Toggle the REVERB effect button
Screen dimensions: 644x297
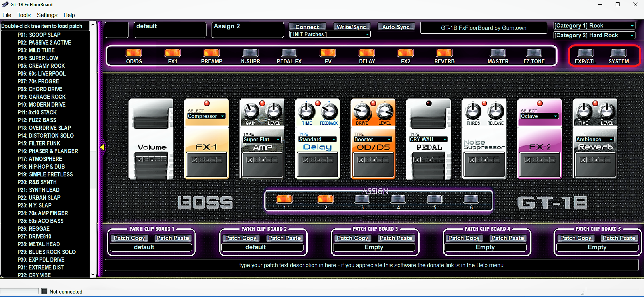click(444, 53)
